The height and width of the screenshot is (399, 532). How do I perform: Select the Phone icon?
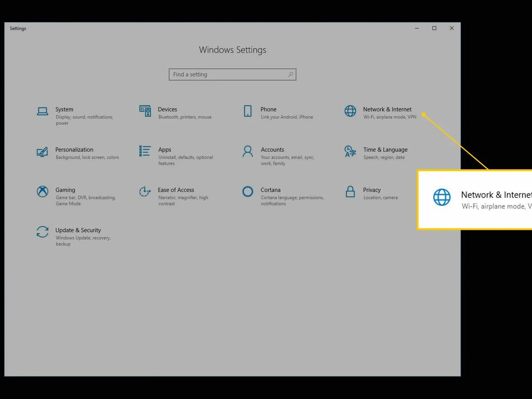248,111
